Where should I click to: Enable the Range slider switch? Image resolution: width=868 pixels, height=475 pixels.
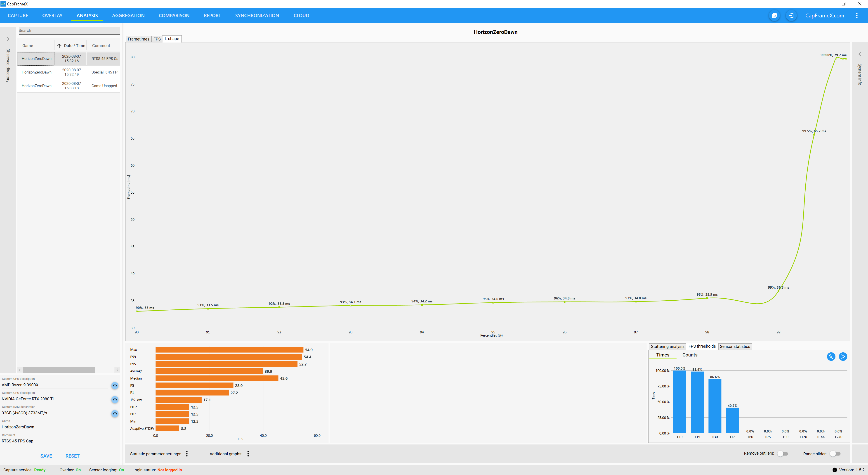coord(835,454)
